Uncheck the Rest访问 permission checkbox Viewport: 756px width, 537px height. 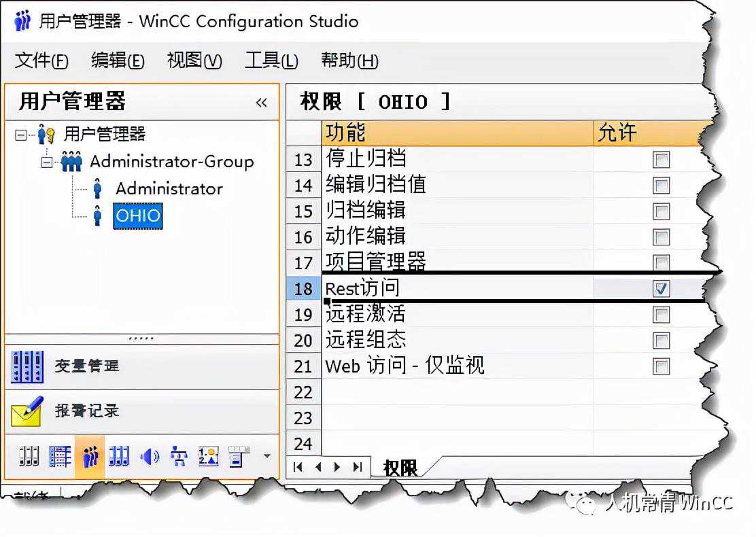660,289
